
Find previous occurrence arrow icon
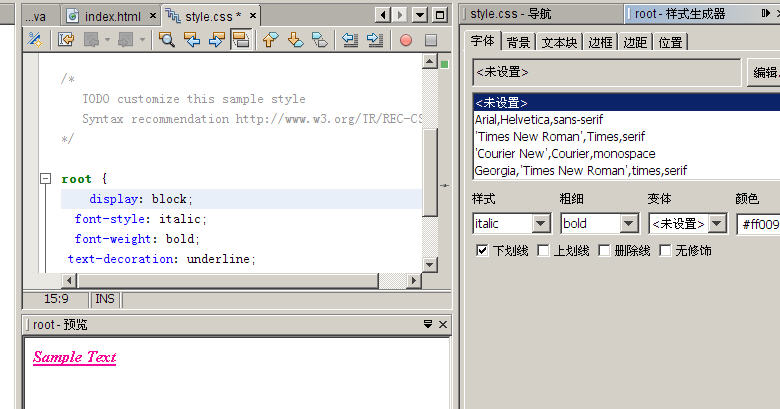pyautogui.click(x=192, y=40)
